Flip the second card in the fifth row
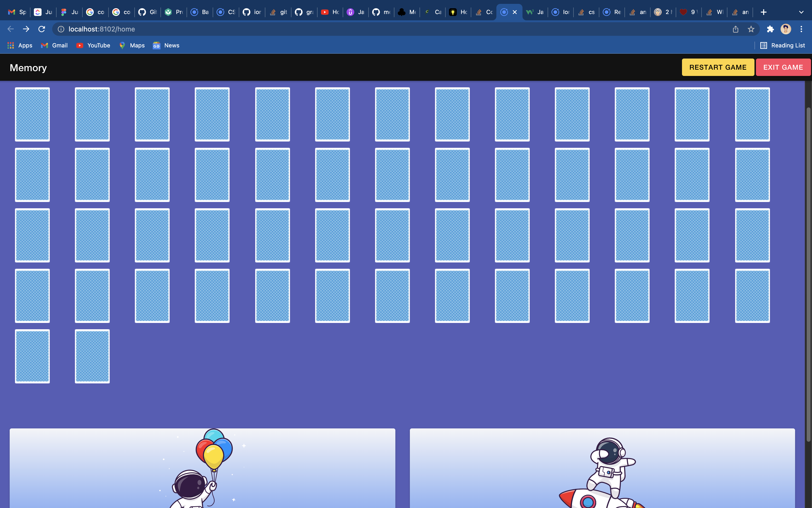 (x=92, y=356)
